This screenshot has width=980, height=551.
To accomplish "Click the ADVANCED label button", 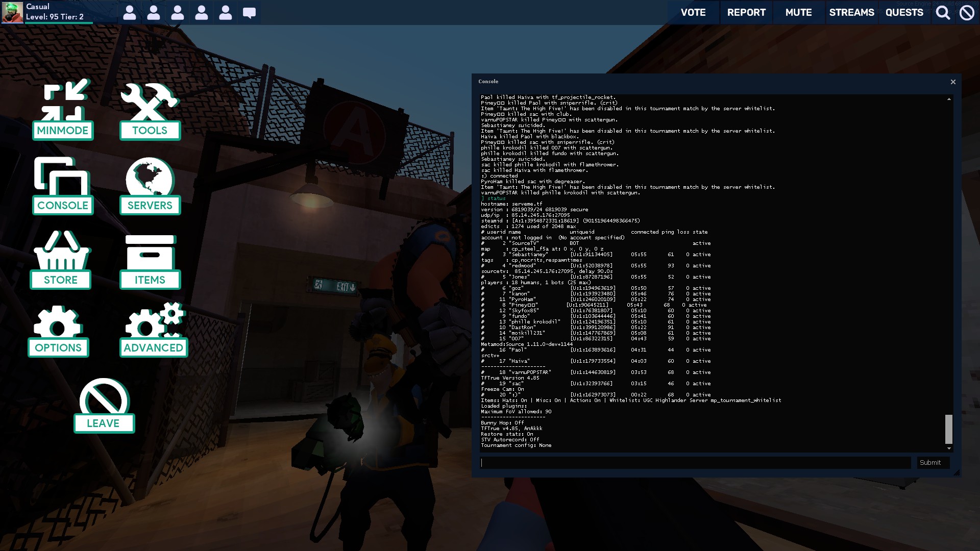I will coord(154,348).
